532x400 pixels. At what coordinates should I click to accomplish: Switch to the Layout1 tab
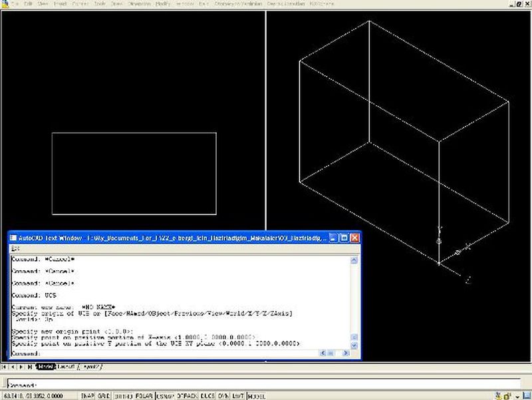tap(65, 367)
